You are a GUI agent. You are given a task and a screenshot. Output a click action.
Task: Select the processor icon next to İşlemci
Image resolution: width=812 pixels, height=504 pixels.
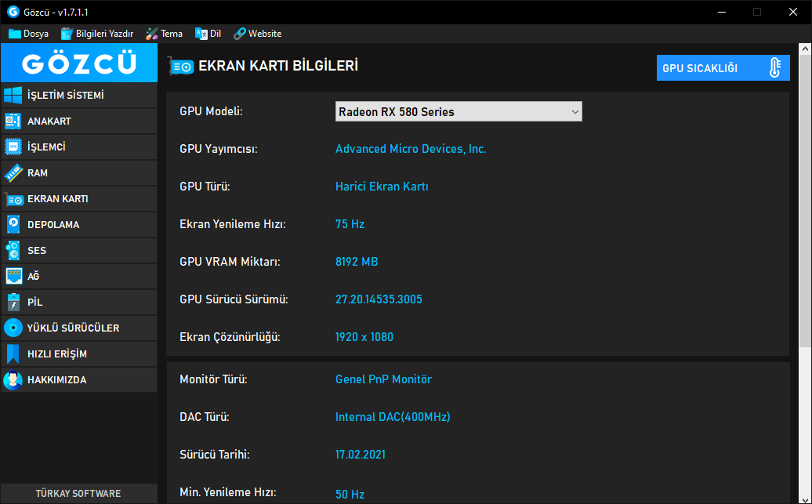13,147
